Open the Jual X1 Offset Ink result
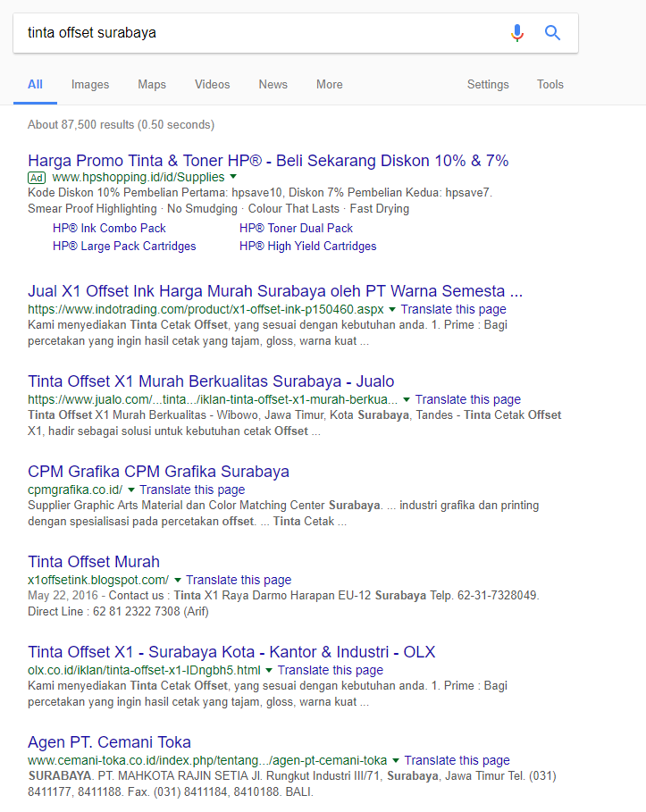Image resolution: width=646 pixels, height=812 pixels. [x=275, y=291]
